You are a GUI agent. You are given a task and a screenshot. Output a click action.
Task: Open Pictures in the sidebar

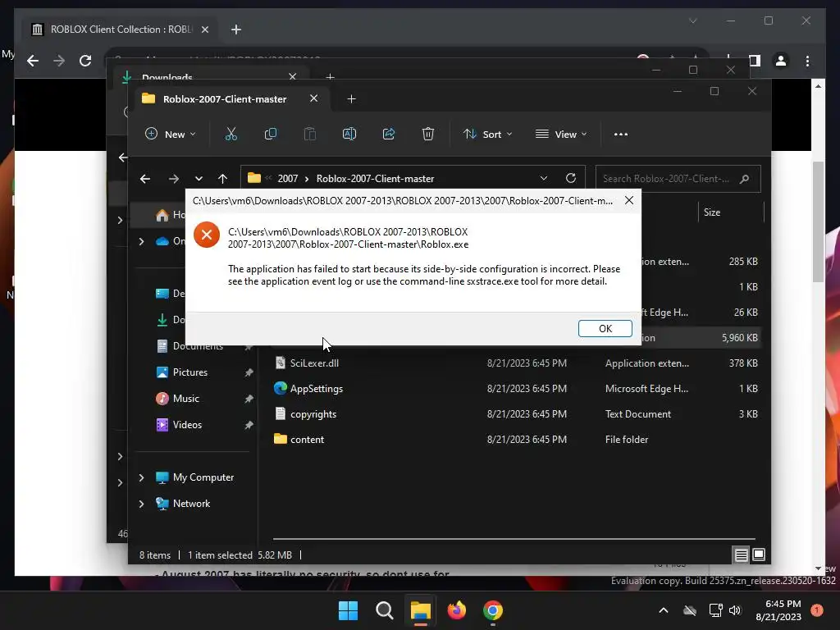tap(190, 372)
